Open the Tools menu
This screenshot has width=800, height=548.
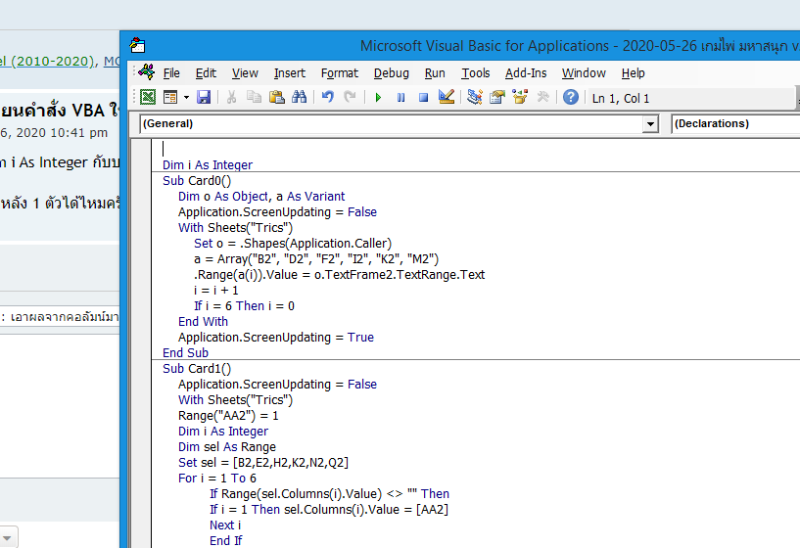pos(475,73)
